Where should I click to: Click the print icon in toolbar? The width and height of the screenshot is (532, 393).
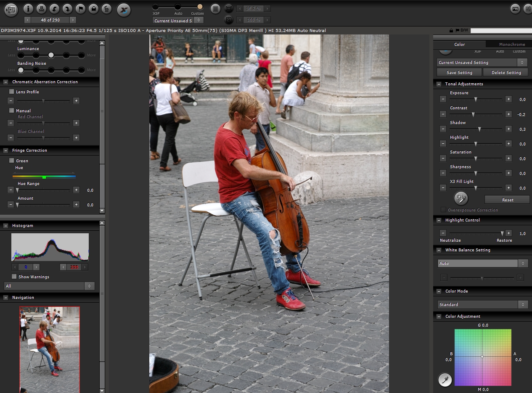click(x=41, y=8)
